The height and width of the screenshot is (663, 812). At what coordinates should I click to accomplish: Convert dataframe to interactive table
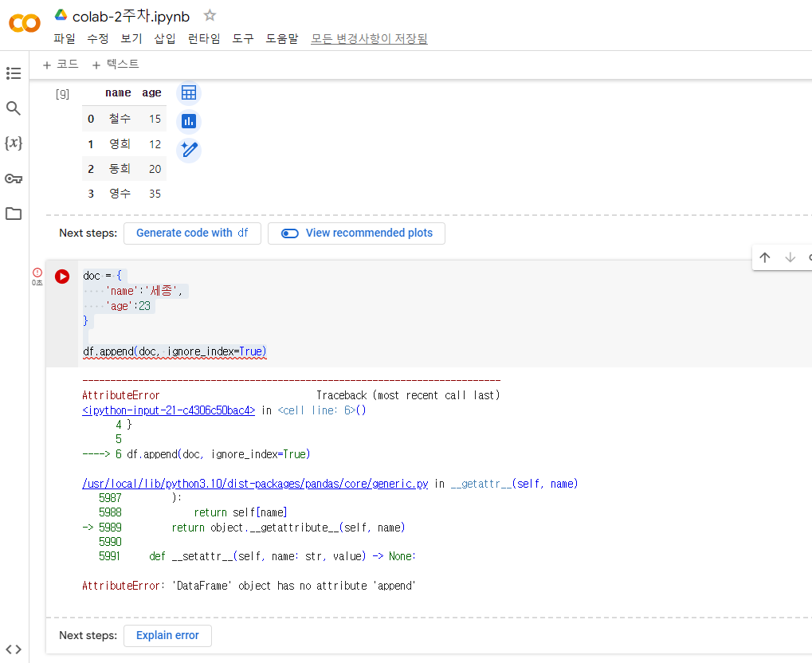189,92
